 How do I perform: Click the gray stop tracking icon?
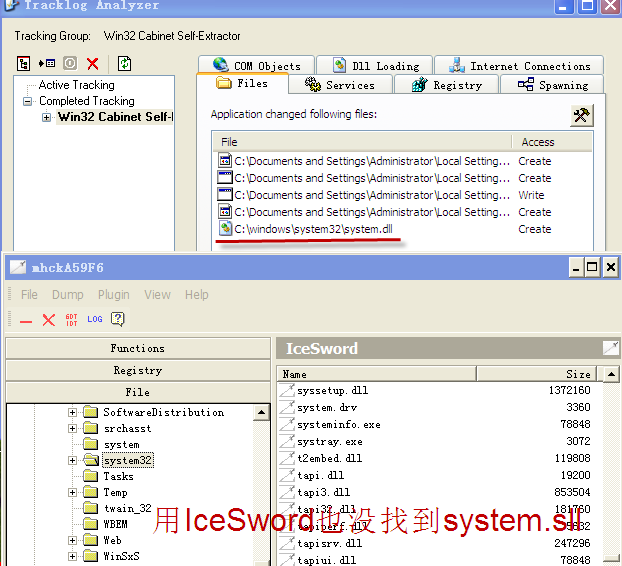click(x=70, y=64)
